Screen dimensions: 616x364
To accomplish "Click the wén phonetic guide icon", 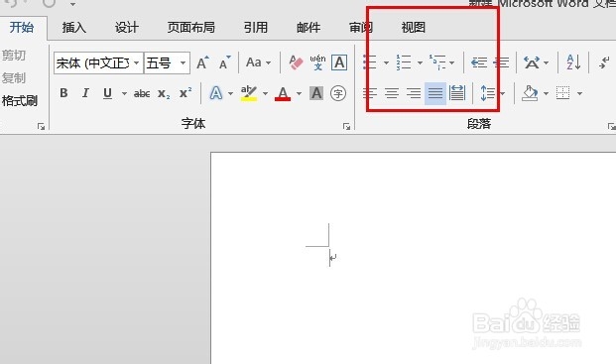I will click(317, 62).
